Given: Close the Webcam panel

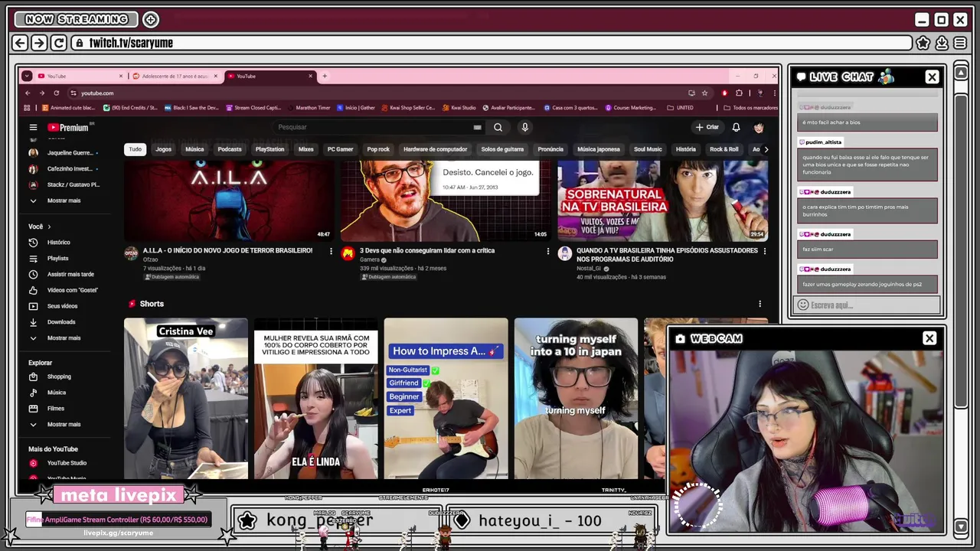Looking at the screenshot, I should click(929, 338).
